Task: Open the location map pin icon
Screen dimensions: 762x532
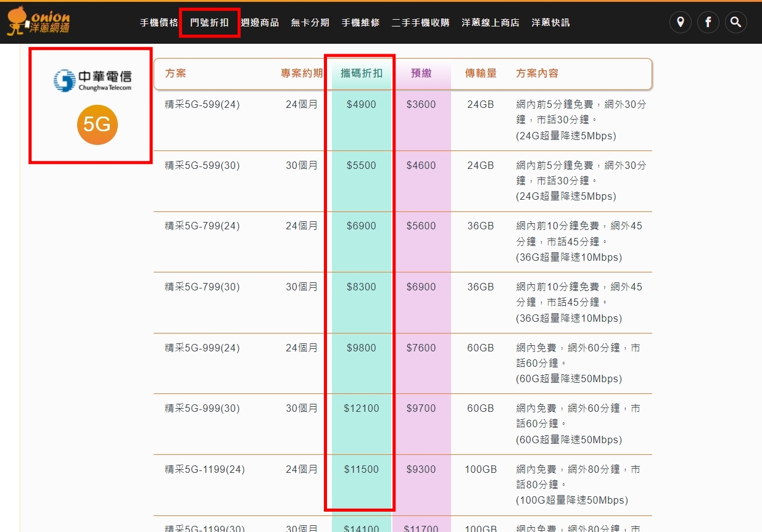Action: [680, 23]
